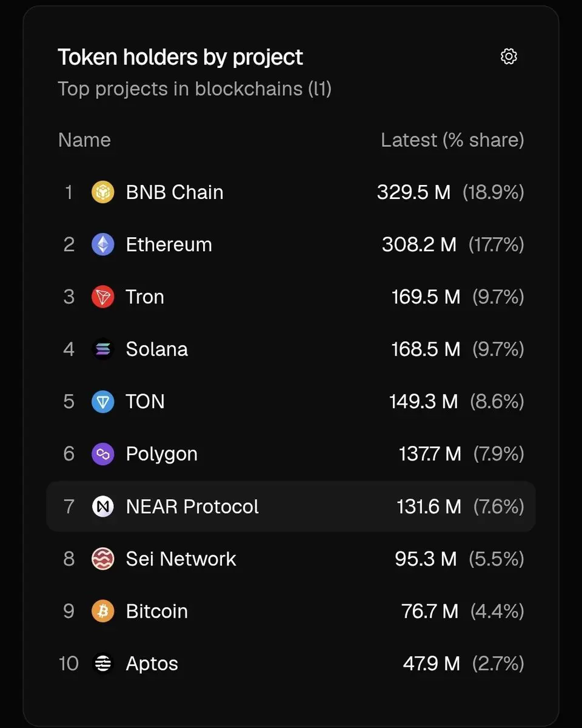The height and width of the screenshot is (728, 582).
Task: Click the Ethereum logo icon
Action: pos(103,244)
